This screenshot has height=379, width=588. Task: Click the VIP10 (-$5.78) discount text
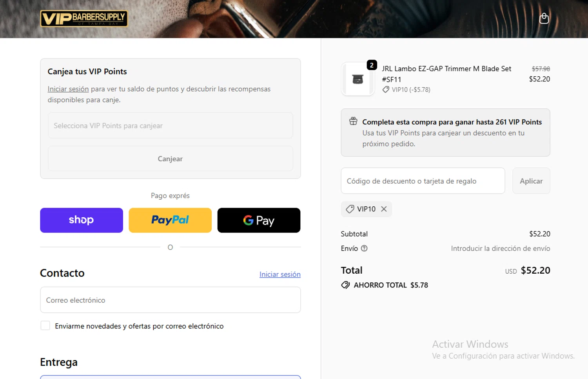411,90
